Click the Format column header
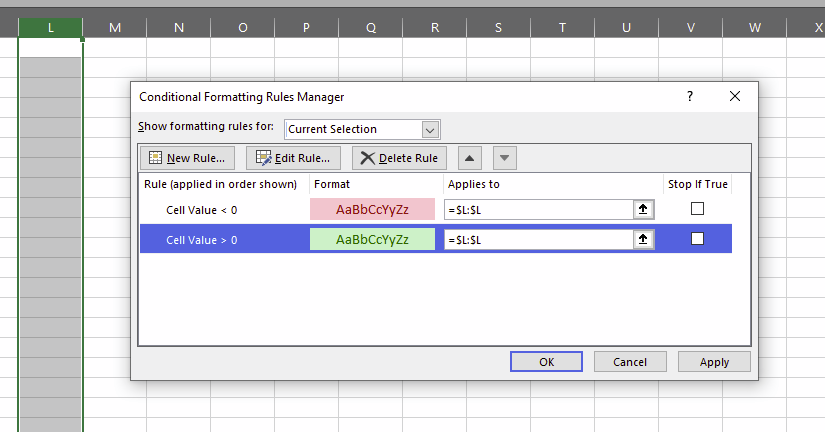This screenshot has width=825, height=432. (376, 184)
